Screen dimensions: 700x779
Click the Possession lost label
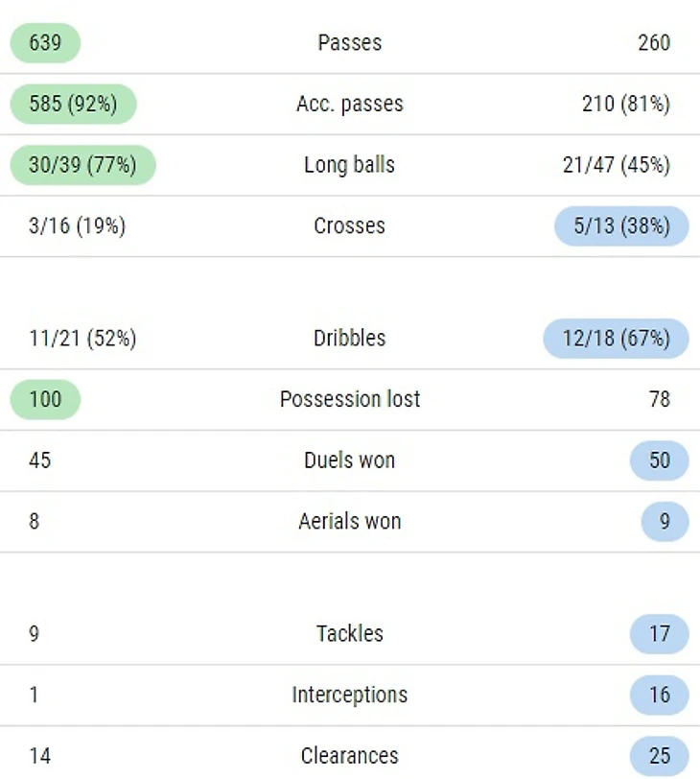pyautogui.click(x=349, y=399)
